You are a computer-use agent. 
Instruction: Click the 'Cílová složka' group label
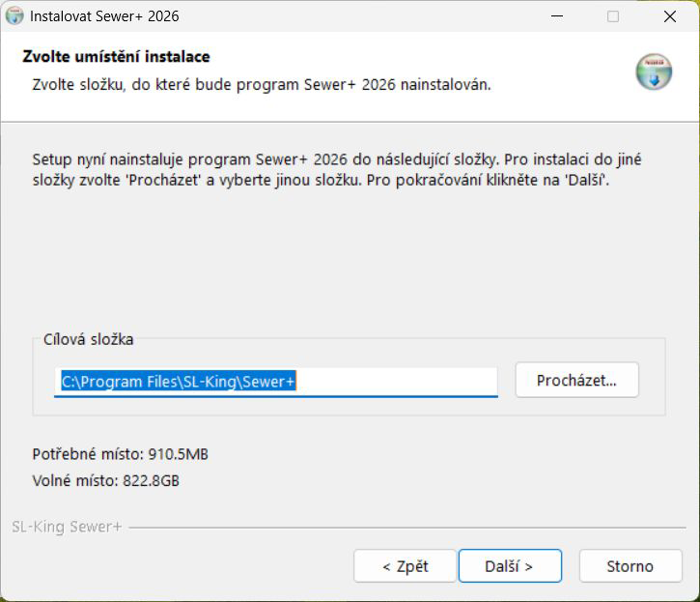coord(89,339)
